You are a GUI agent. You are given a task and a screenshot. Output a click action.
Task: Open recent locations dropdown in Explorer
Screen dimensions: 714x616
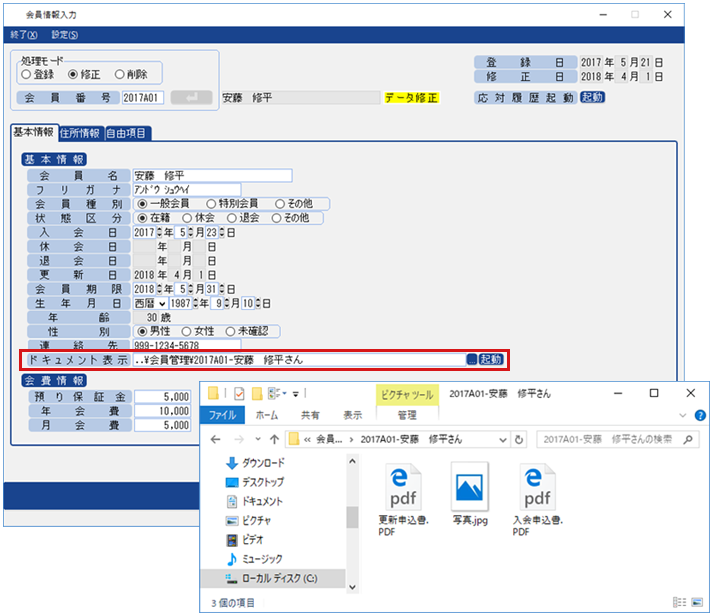[258, 439]
